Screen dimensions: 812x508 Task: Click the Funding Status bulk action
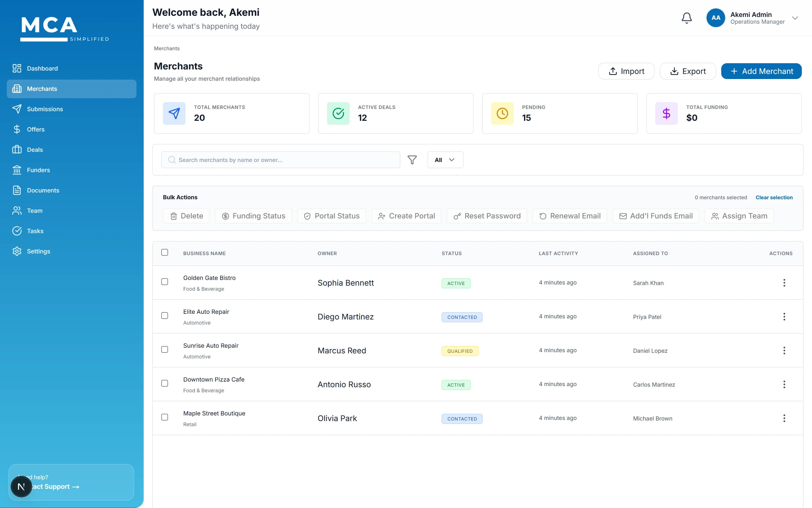click(253, 216)
